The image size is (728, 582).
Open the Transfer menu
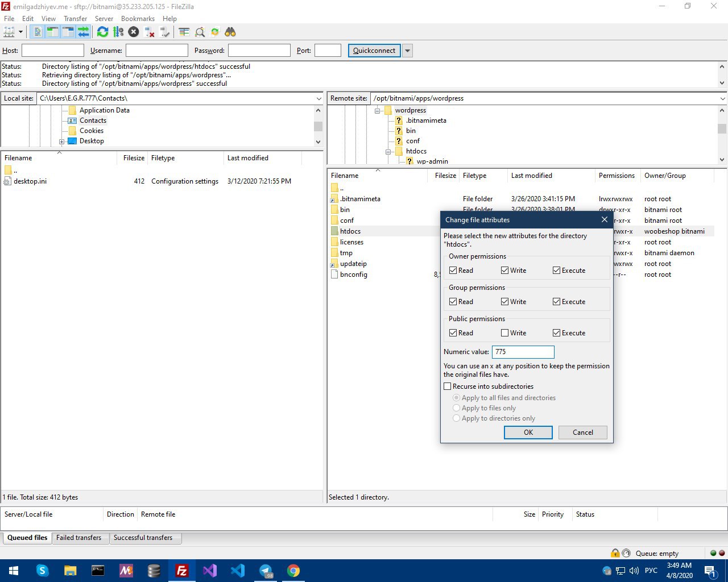pyautogui.click(x=76, y=19)
